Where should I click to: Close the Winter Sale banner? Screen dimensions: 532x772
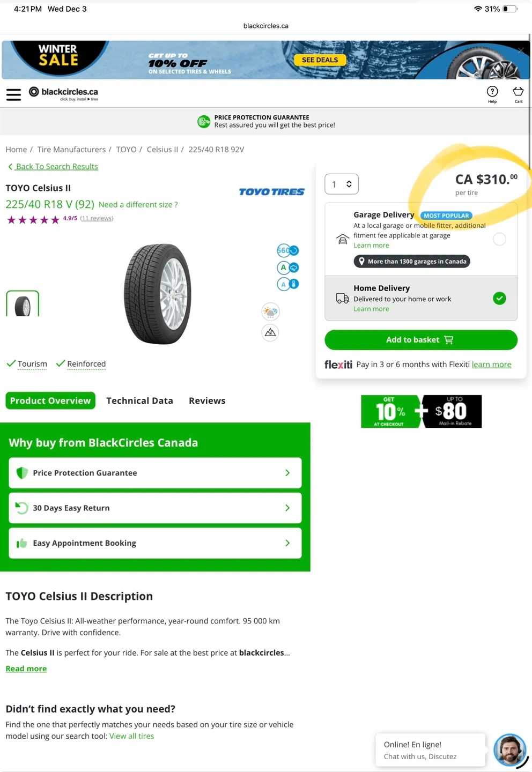pyautogui.click(x=521, y=50)
